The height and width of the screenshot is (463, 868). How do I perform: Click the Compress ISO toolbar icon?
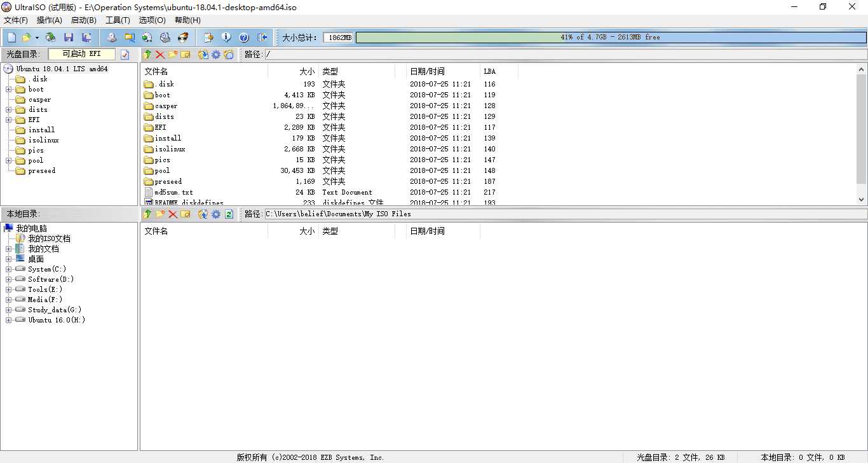click(x=129, y=38)
